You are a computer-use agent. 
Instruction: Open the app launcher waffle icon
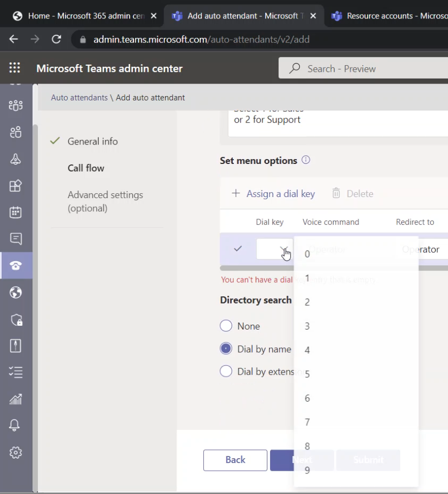coord(15,68)
